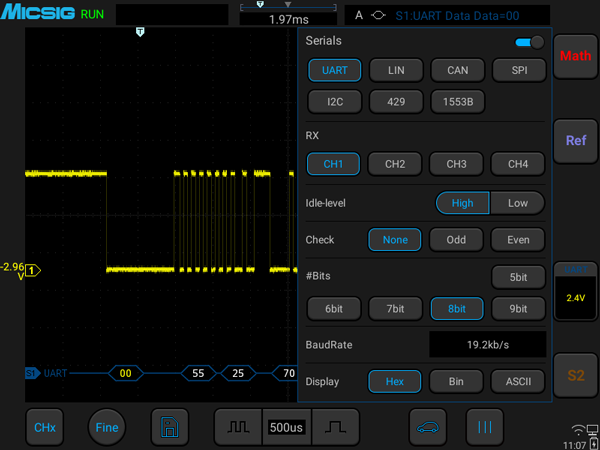This screenshot has width=600, height=450.
Task: Tap the S1 UART decode label
Action: (46, 373)
